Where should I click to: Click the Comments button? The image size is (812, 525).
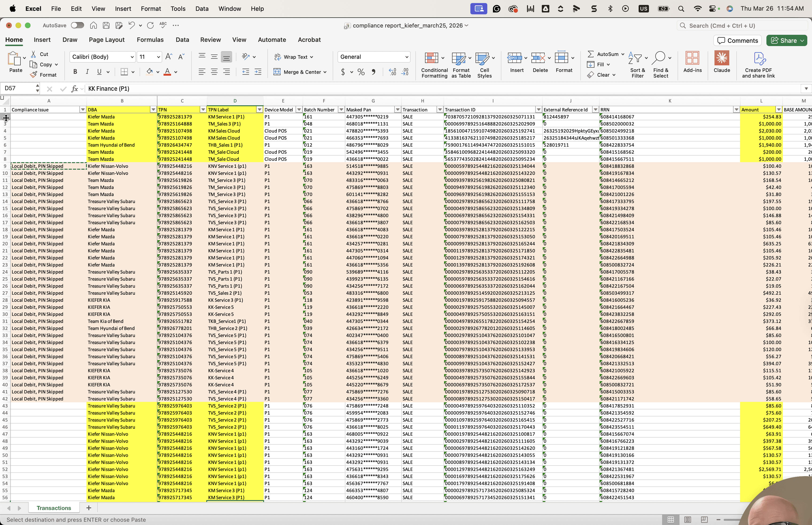click(738, 41)
